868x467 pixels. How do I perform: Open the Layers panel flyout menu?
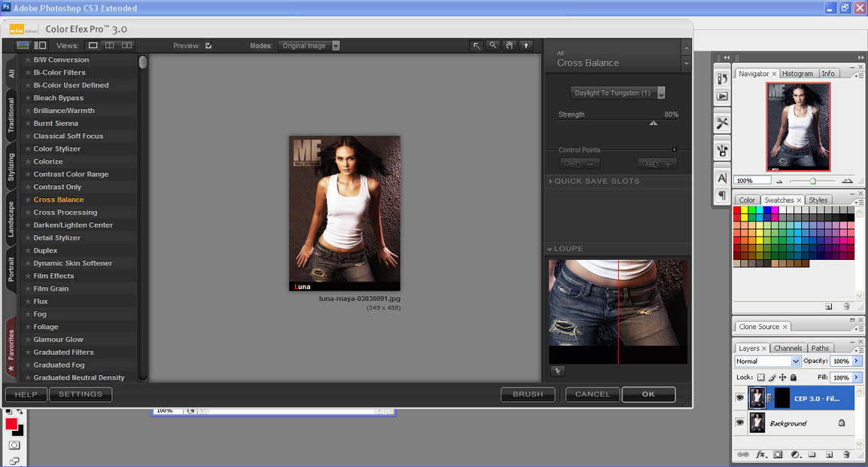tap(859, 350)
